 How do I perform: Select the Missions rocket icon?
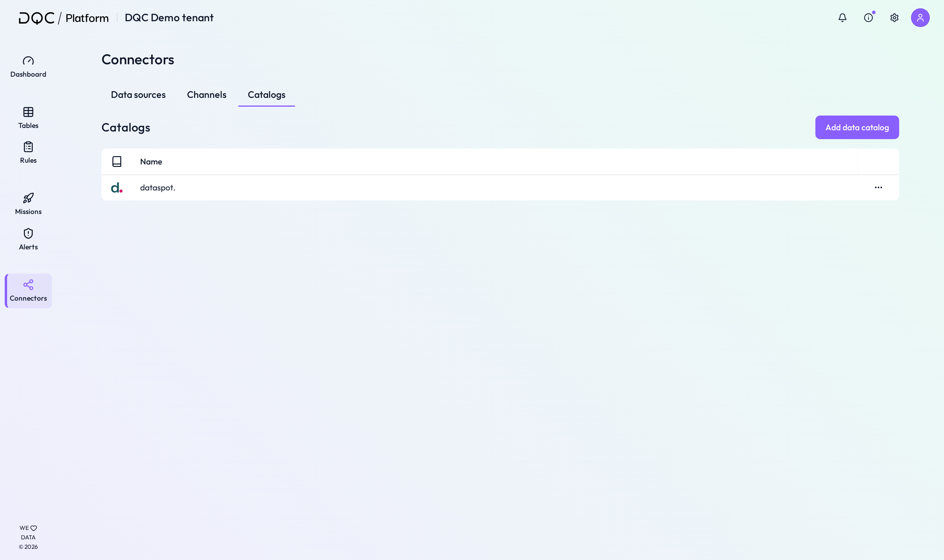tap(28, 198)
